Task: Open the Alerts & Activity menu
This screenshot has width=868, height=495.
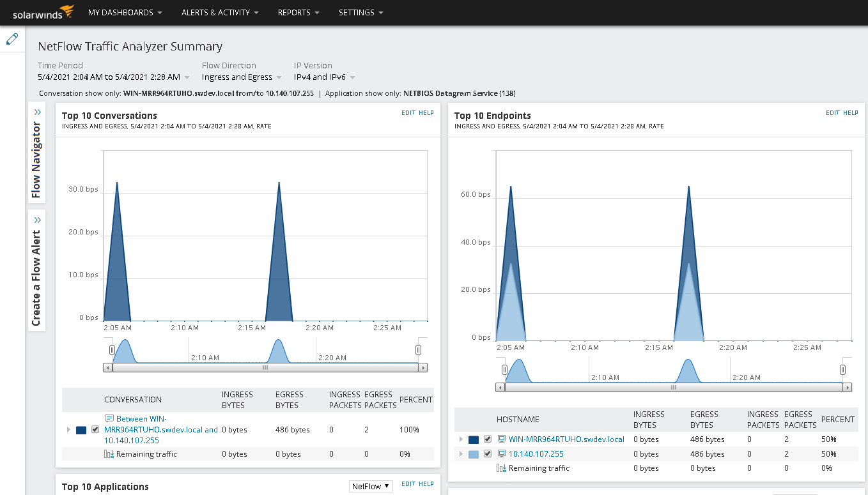Action: pos(220,12)
